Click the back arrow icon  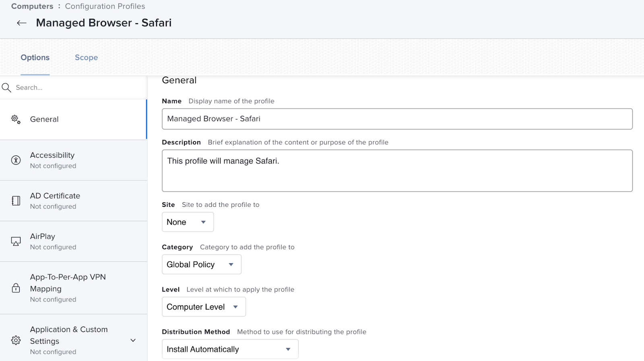pos(22,23)
